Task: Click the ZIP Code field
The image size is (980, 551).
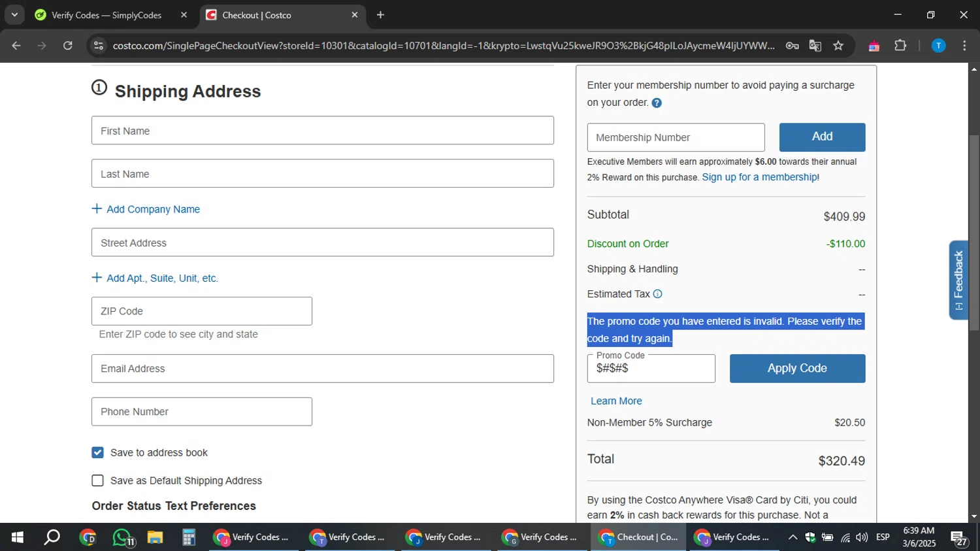Action: point(202,311)
